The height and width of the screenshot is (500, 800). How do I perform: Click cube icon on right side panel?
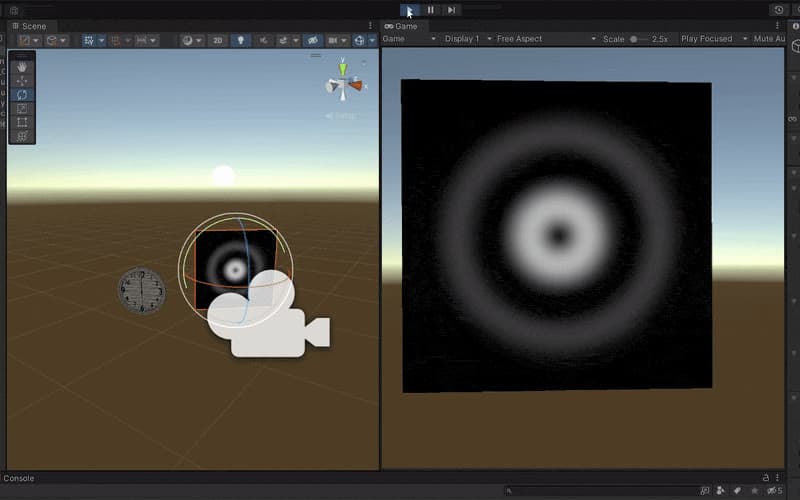pos(795,47)
